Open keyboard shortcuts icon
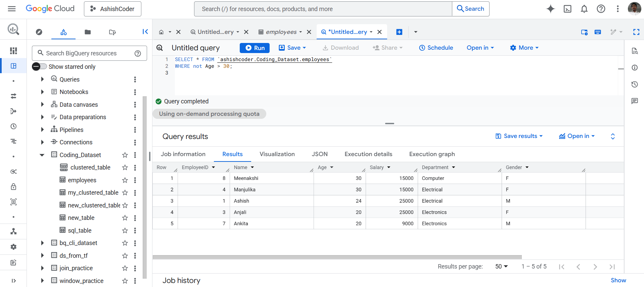 [598, 32]
